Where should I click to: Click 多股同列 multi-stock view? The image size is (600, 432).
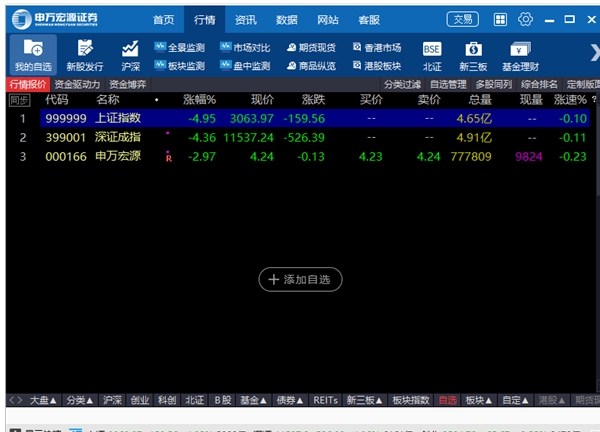coord(494,84)
